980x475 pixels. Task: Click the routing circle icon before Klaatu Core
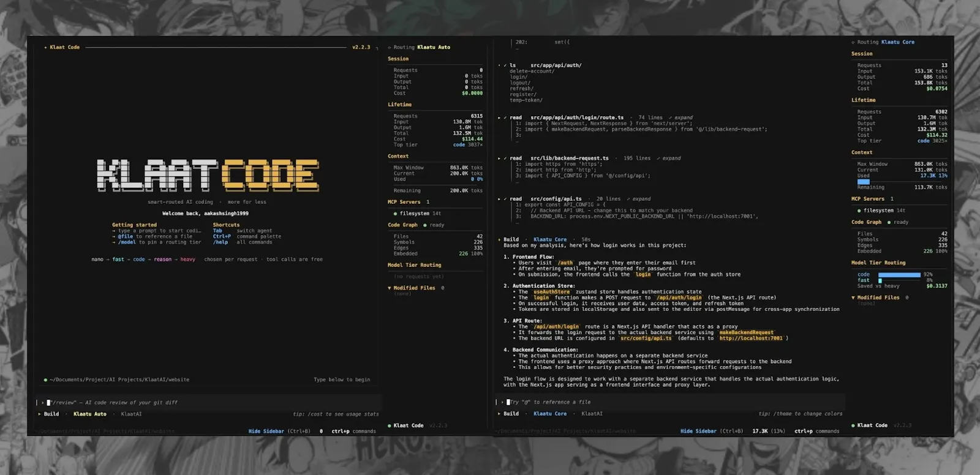tap(853, 42)
